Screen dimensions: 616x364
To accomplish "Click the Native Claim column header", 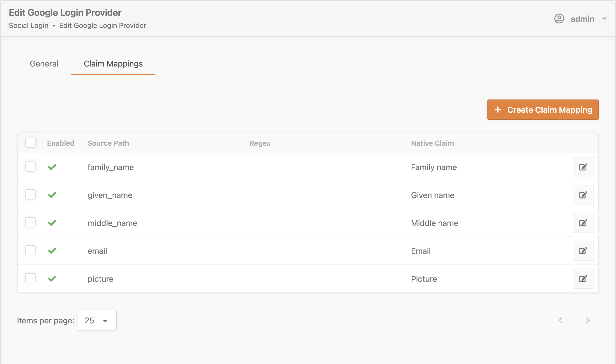I will click(x=433, y=143).
